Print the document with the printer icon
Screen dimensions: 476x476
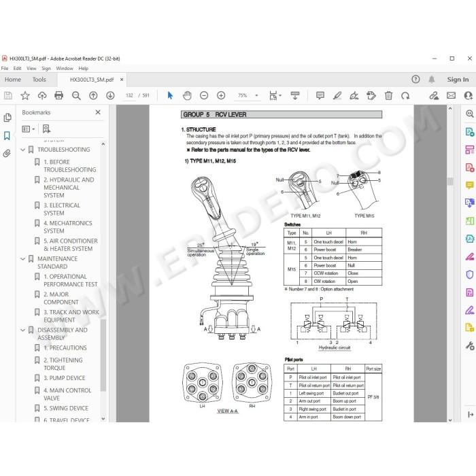(59, 96)
